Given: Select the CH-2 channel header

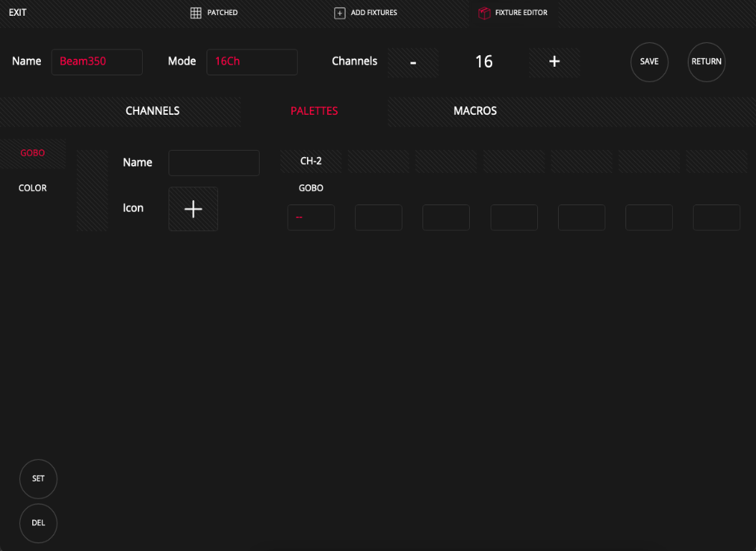Looking at the screenshot, I should click(311, 161).
